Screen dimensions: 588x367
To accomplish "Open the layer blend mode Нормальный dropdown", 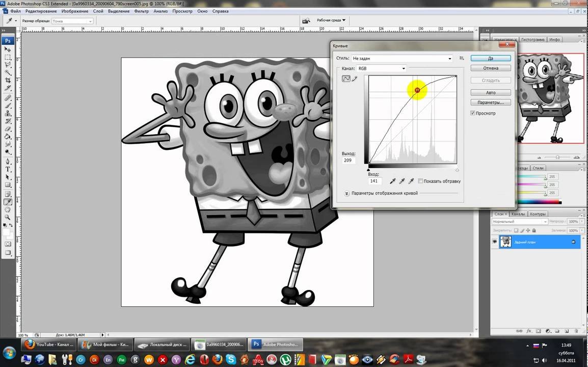I will click(520, 221).
